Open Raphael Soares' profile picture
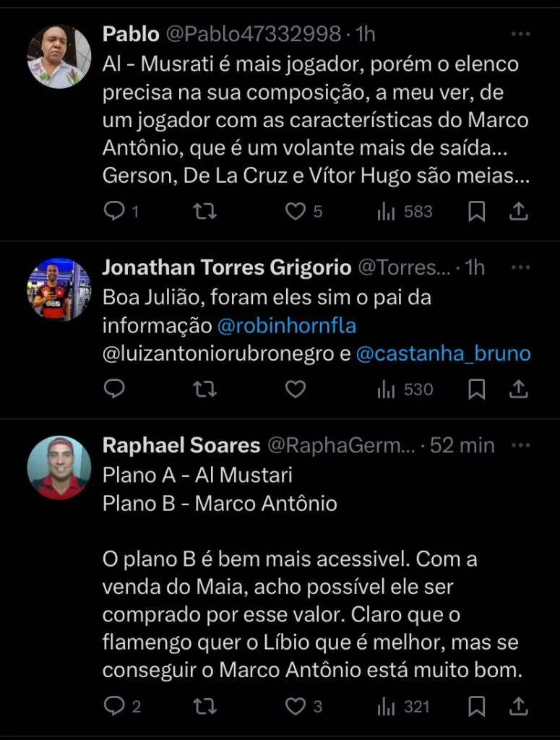 click(x=59, y=468)
